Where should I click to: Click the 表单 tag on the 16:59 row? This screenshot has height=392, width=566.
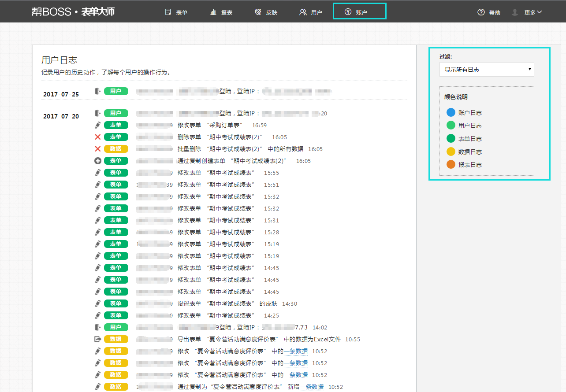116,125
